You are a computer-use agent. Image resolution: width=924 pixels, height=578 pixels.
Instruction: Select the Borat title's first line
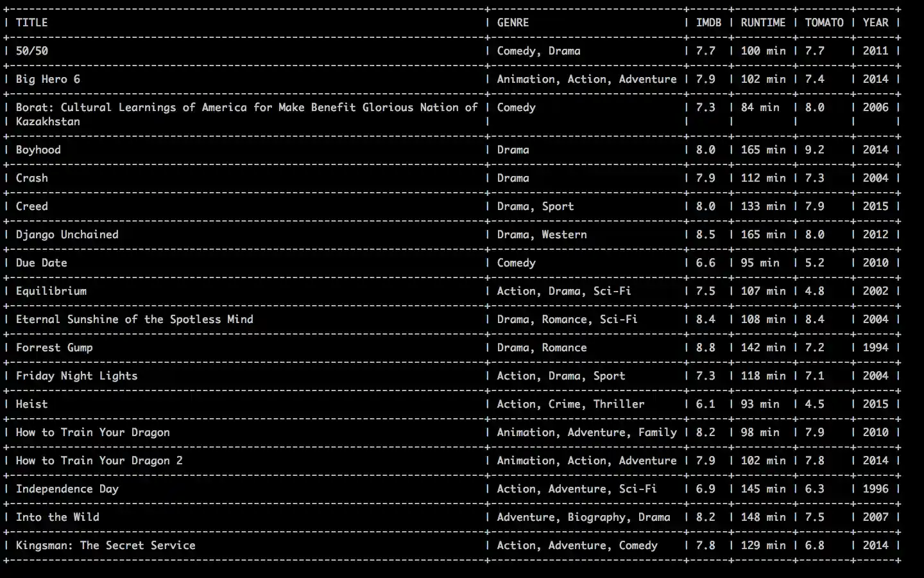click(x=246, y=107)
